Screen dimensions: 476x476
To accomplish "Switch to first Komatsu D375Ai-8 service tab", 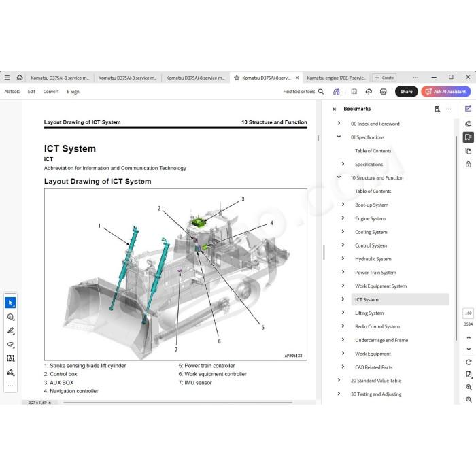I will tap(60, 78).
